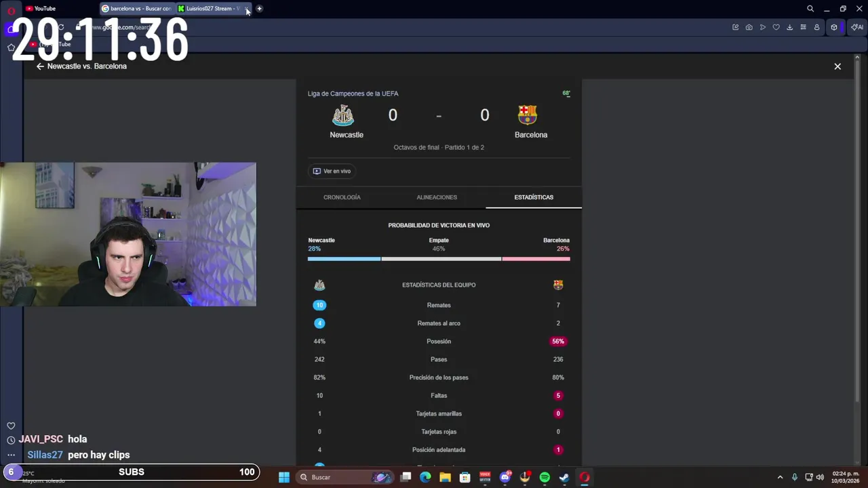Click the Barcelona team name
Screen dimensions: 868x488
[531, 135]
